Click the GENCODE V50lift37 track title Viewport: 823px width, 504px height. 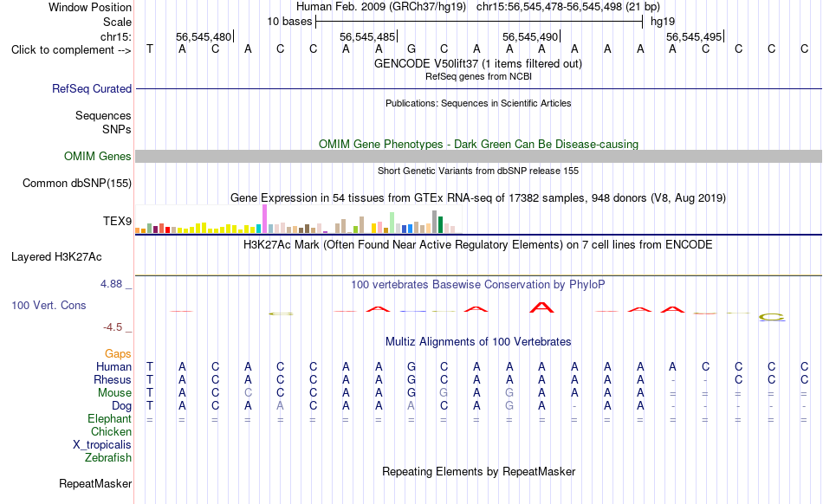(477, 64)
